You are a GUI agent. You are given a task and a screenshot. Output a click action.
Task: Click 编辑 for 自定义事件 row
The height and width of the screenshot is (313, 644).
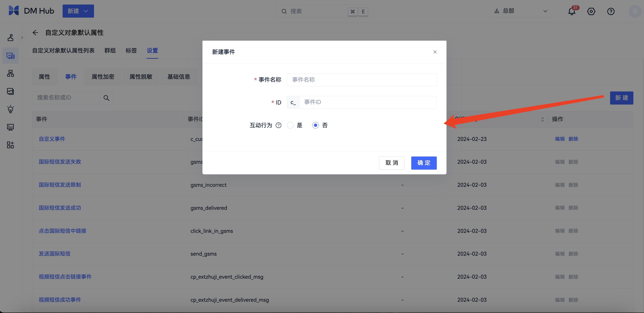pyautogui.click(x=560, y=139)
